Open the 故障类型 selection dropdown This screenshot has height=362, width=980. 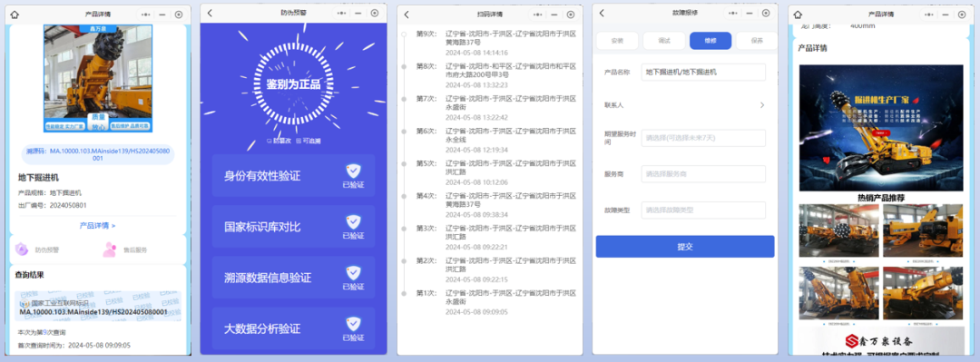click(703, 210)
